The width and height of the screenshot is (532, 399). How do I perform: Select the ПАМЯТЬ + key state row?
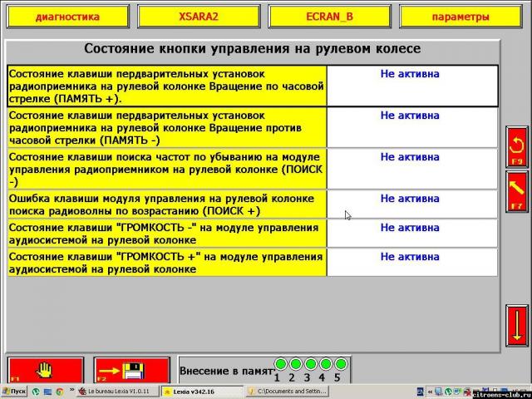(253, 86)
